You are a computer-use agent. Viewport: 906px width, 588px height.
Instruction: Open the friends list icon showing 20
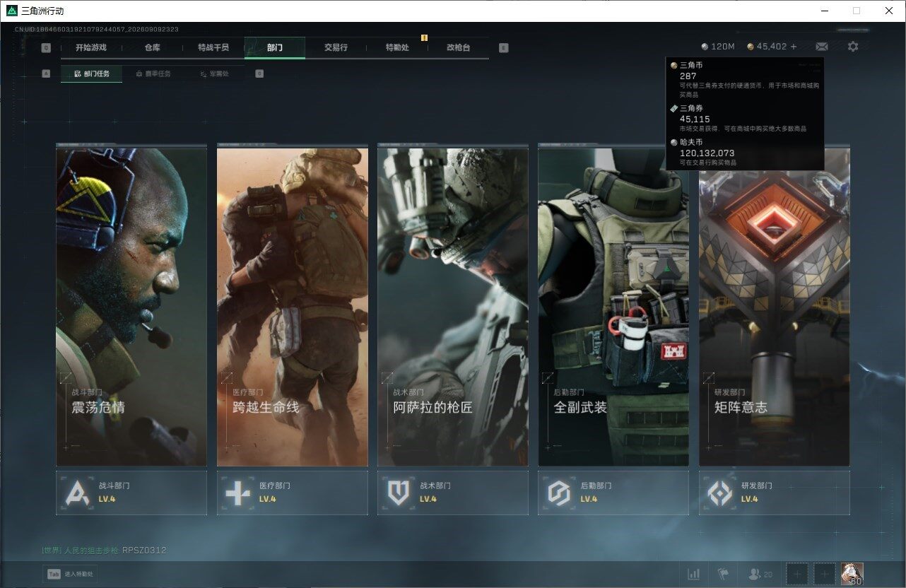760,574
